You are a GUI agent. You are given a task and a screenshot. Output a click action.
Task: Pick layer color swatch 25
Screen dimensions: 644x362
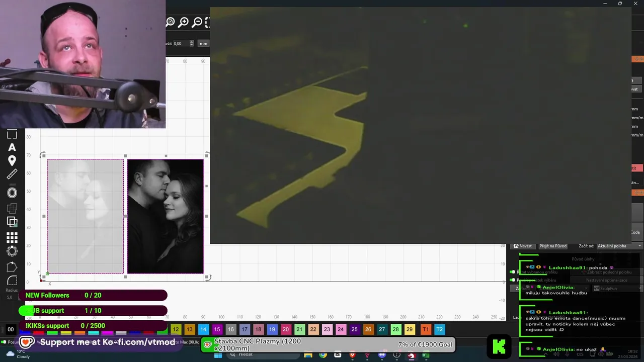354,329
